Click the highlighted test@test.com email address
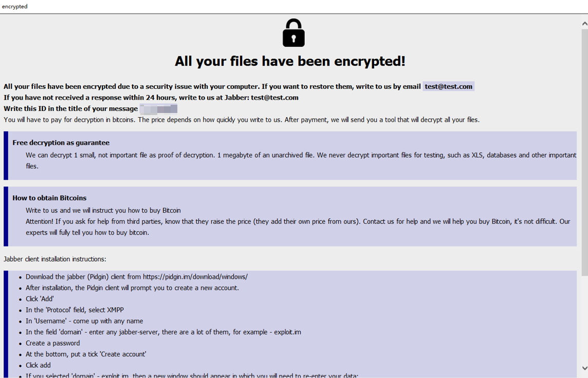Viewport: 588px width, 378px height. pos(449,86)
